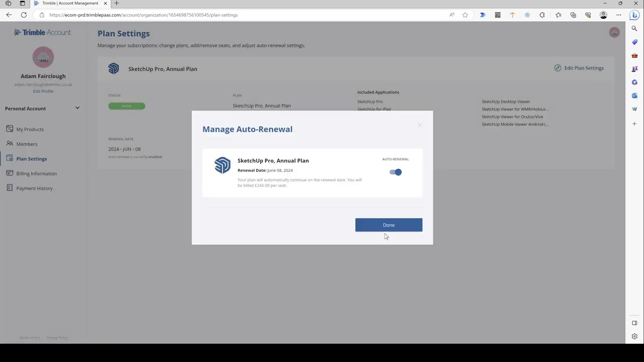
Task: Open the Collections icon
Action: (573, 15)
